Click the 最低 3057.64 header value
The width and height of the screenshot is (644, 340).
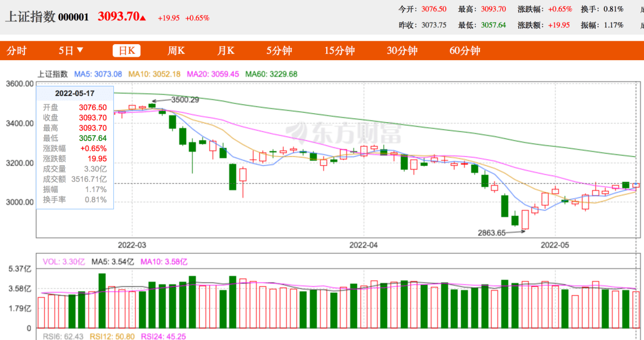pos(493,25)
